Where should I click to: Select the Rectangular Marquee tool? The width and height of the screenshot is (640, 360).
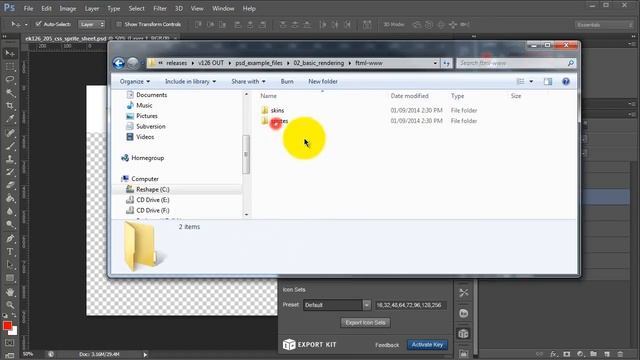(x=10, y=67)
